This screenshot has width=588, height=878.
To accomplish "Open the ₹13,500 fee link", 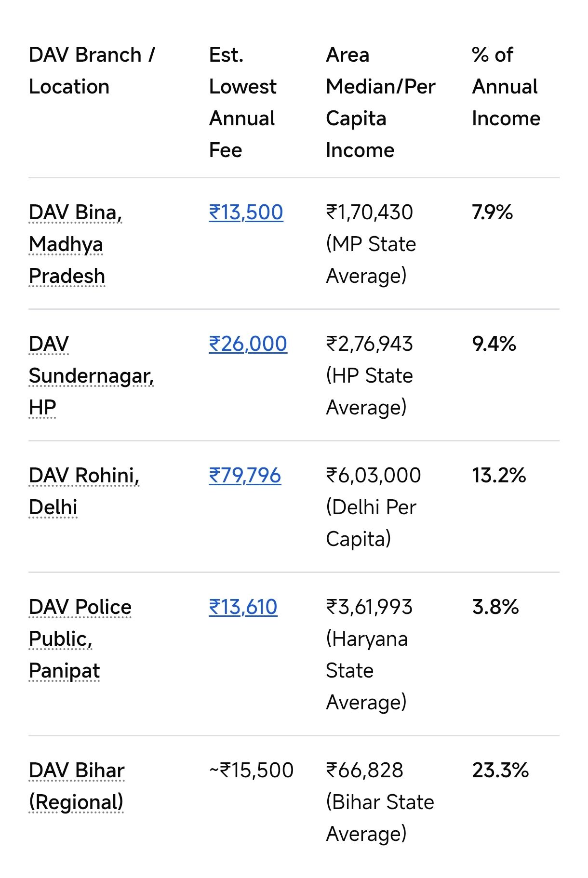I will tap(246, 213).
